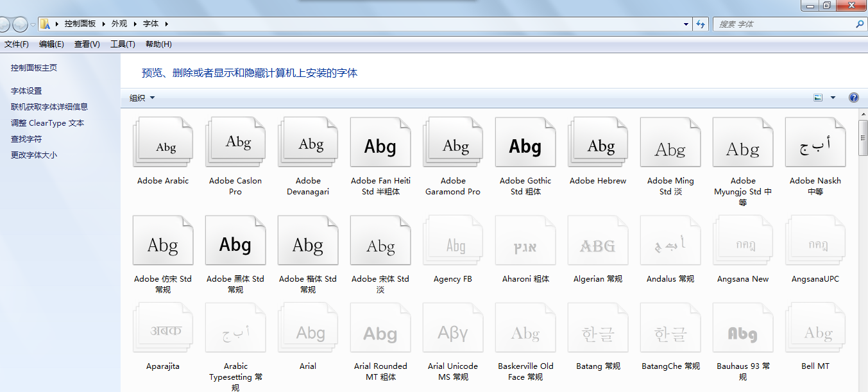Select the Adobe Ming Std font icon
This screenshot has width=868, height=392.
[x=670, y=143]
